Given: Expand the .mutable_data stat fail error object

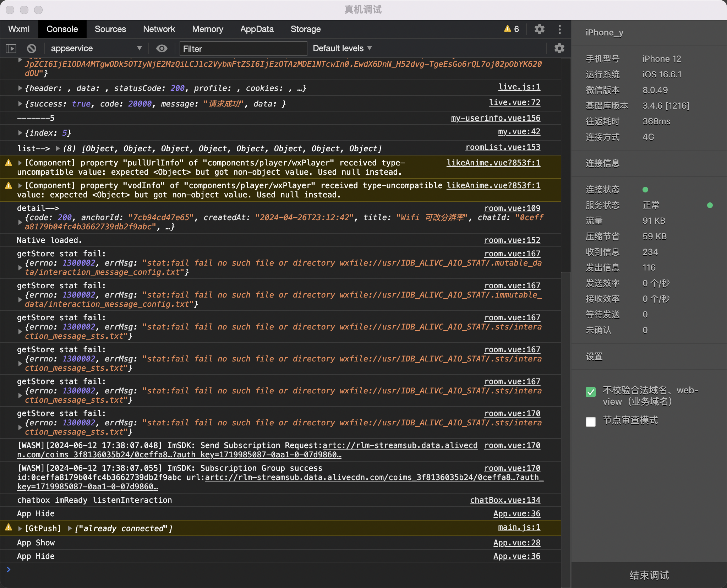Looking at the screenshot, I should click(20, 268).
